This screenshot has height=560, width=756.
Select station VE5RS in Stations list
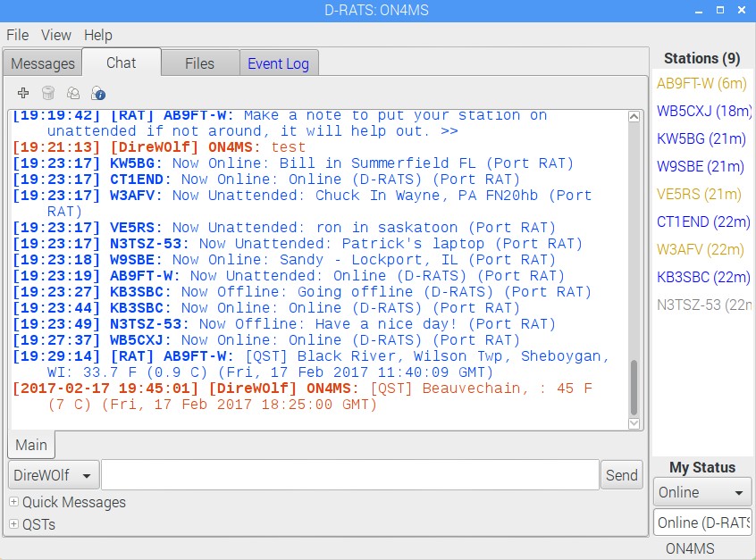[701, 194]
